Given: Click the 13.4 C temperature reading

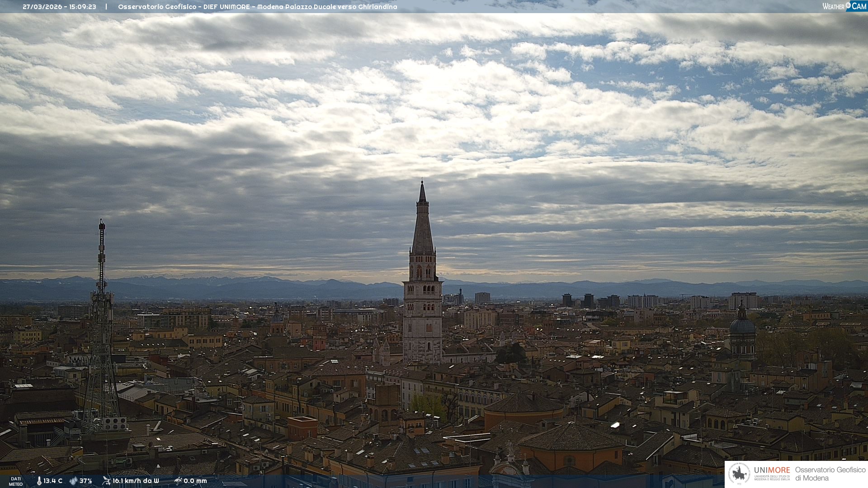Looking at the screenshot, I should [x=53, y=481].
